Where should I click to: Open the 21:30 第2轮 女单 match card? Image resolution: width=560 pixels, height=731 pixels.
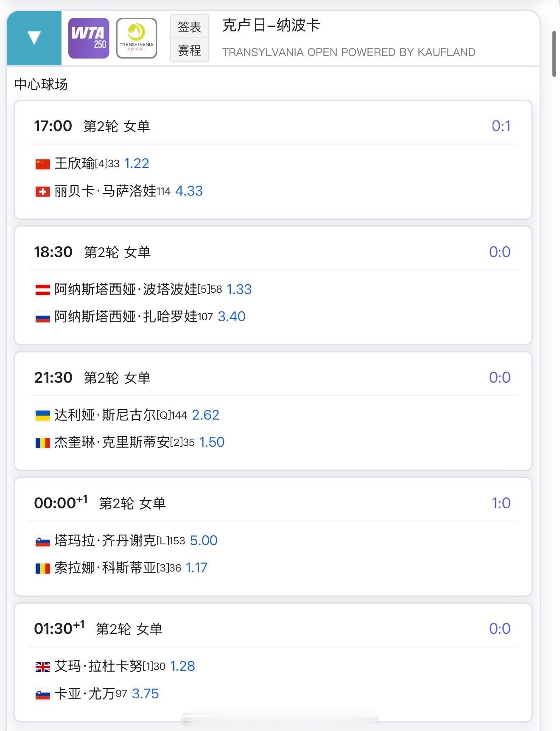coord(273,411)
